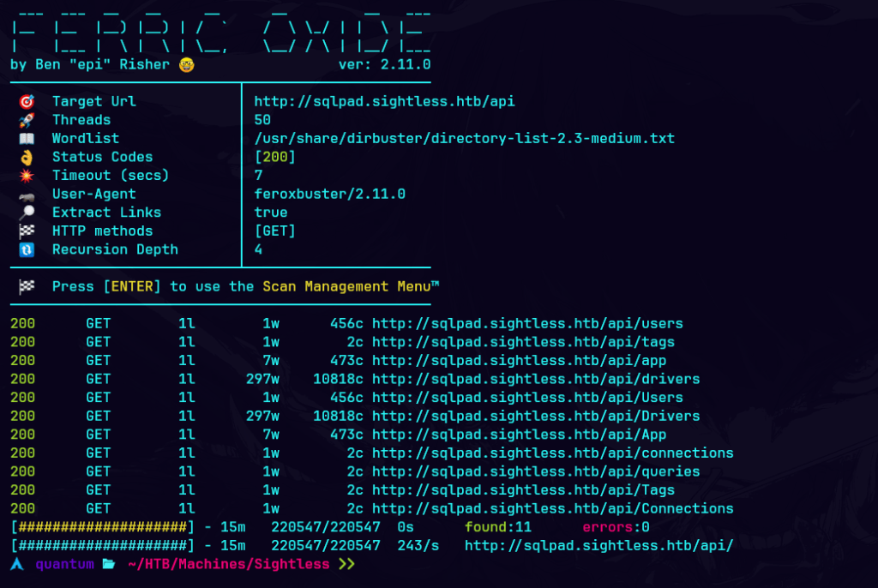Click the rocket icon next to Threads
This screenshot has height=588, width=878.
[x=26, y=121]
